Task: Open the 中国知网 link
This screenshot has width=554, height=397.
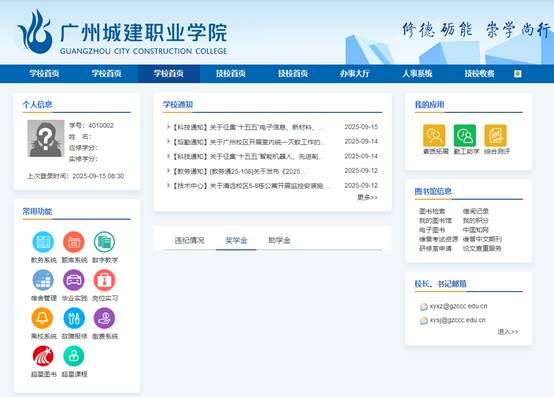Action: click(476, 230)
